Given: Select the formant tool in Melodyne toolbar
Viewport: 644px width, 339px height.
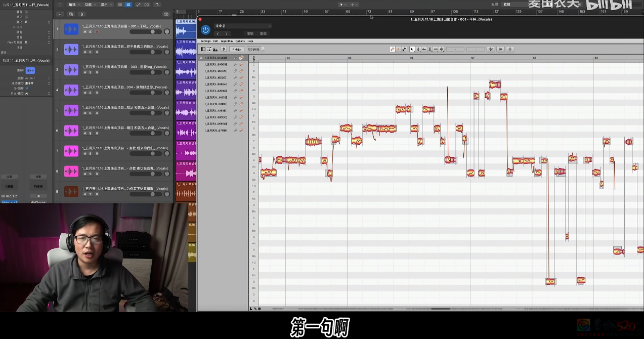Looking at the screenshot, I should point(424,49).
